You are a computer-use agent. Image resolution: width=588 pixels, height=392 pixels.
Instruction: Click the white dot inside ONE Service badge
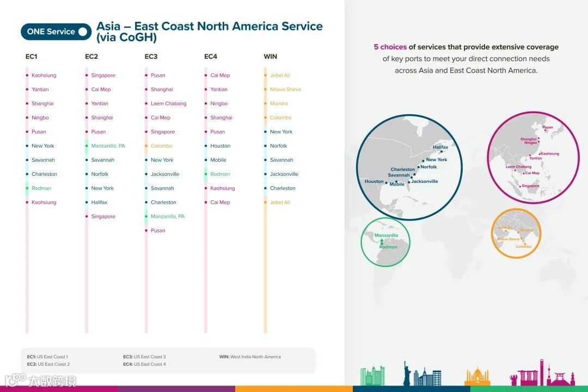tap(83, 32)
